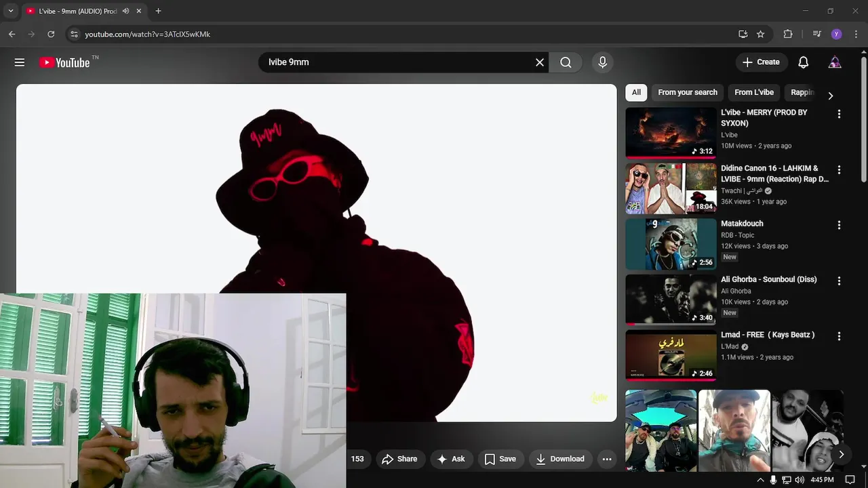Image resolution: width=868 pixels, height=488 pixels.
Task: Open the first Shorts thumbnail with two men in a car
Action: (x=660, y=430)
